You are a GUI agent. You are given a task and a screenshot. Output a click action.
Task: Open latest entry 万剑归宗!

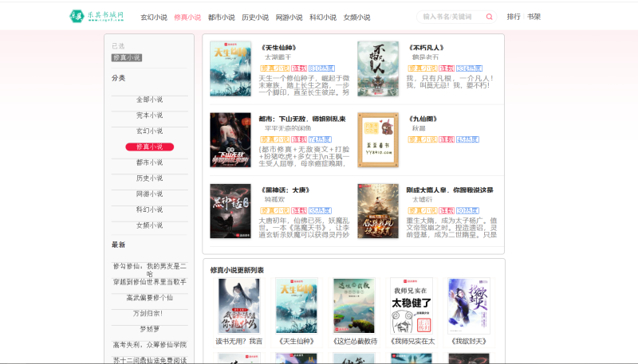pyautogui.click(x=148, y=314)
